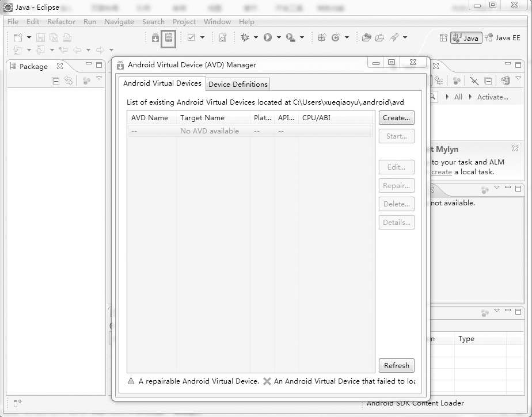The height and width of the screenshot is (417, 532).
Task: Click the New wizard toolbar icon
Action: [18, 37]
